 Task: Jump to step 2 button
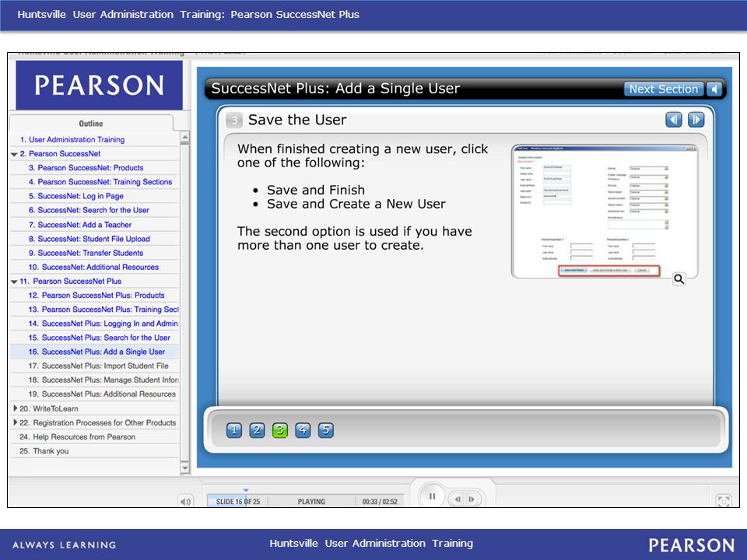pyautogui.click(x=257, y=430)
